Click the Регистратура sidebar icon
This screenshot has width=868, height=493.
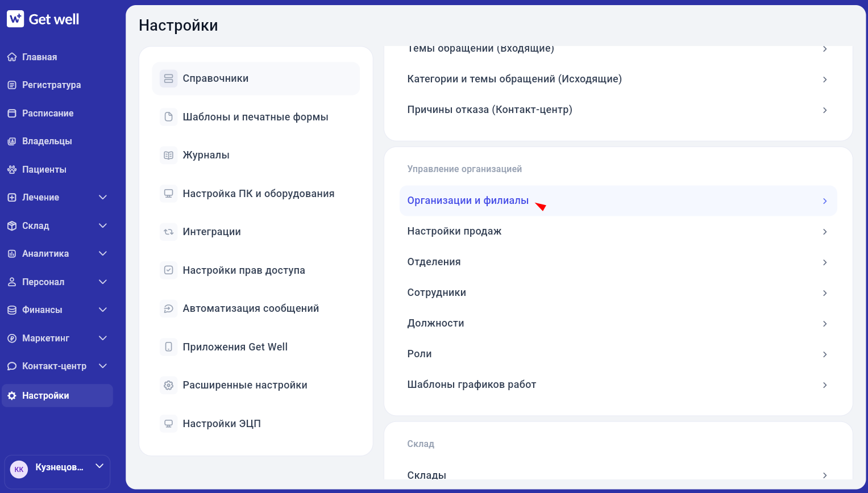click(12, 85)
